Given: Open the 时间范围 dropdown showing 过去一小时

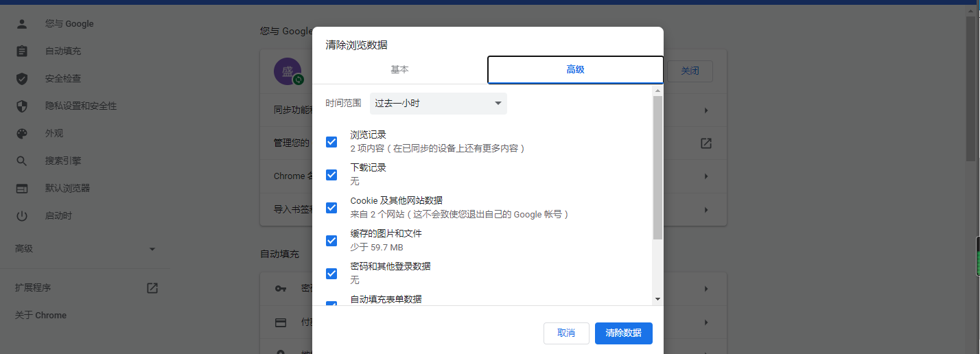Looking at the screenshot, I should [438, 104].
